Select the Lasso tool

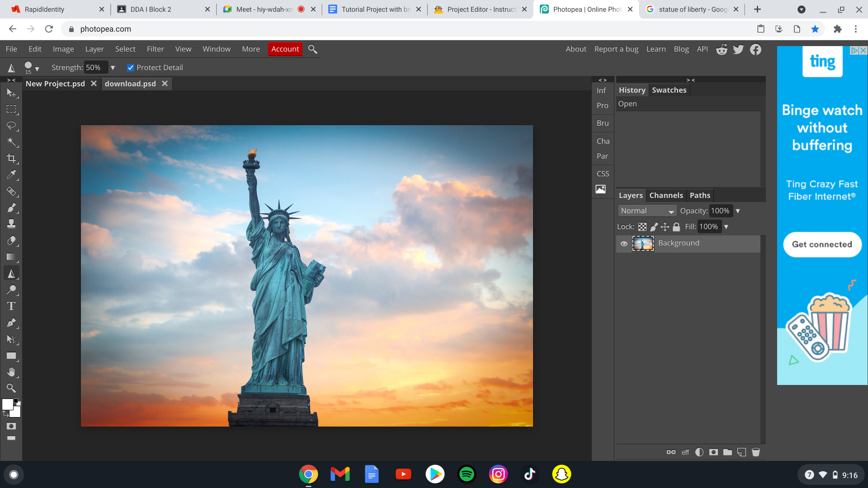11,126
